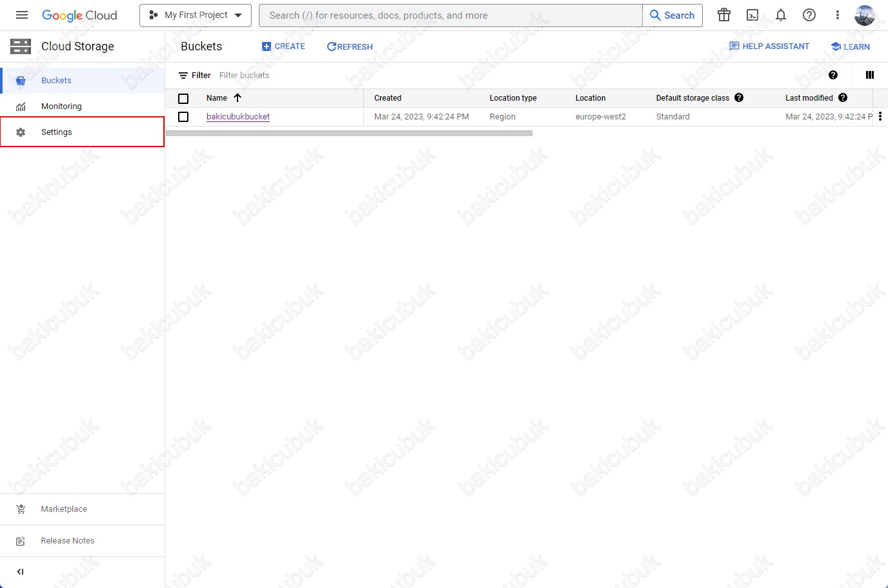
Task: Click the Location type column header
Action: tap(513, 98)
